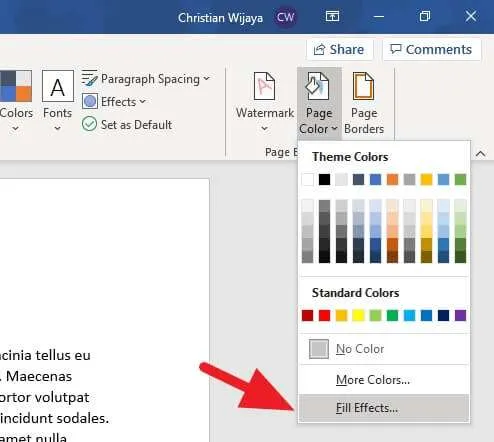The width and height of the screenshot is (494, 442).
Task: Click the Effects circle icon
Action: click(x=90, y=101)
